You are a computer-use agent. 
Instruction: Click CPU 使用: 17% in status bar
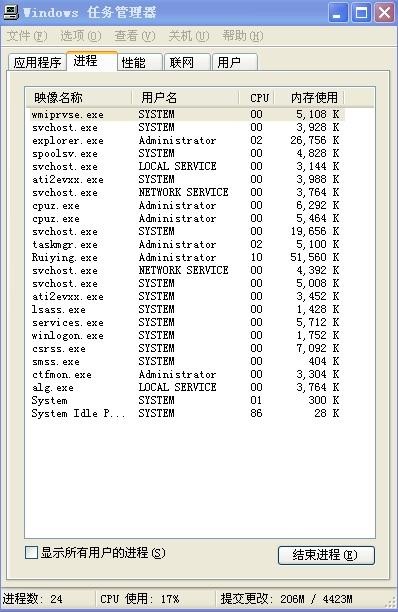(140, 599)
